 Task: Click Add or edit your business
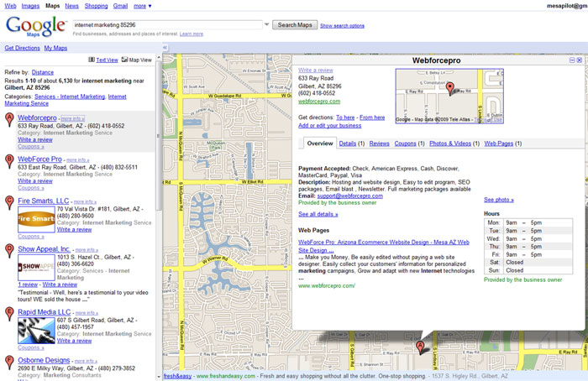329,126
